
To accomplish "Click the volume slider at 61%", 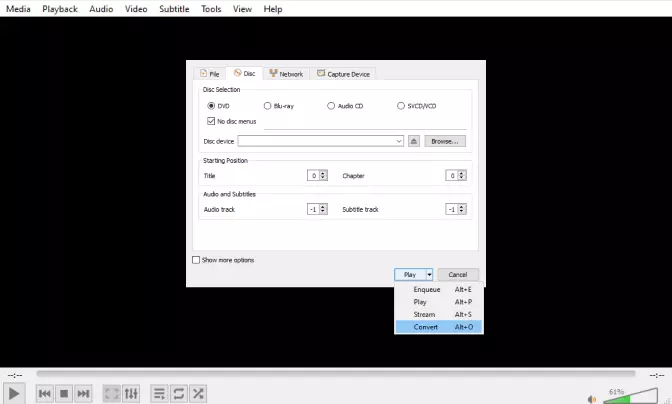I will pos(630,396).
